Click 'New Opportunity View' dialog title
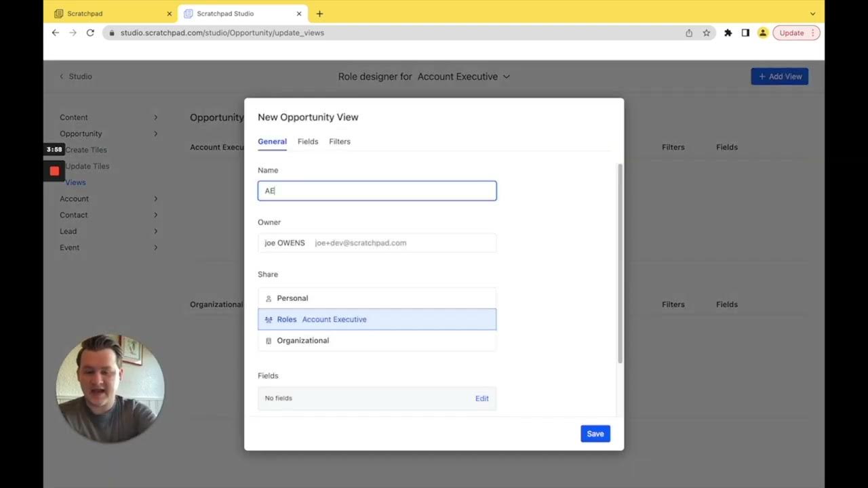The image size is (868, 488). pos(308,117)
